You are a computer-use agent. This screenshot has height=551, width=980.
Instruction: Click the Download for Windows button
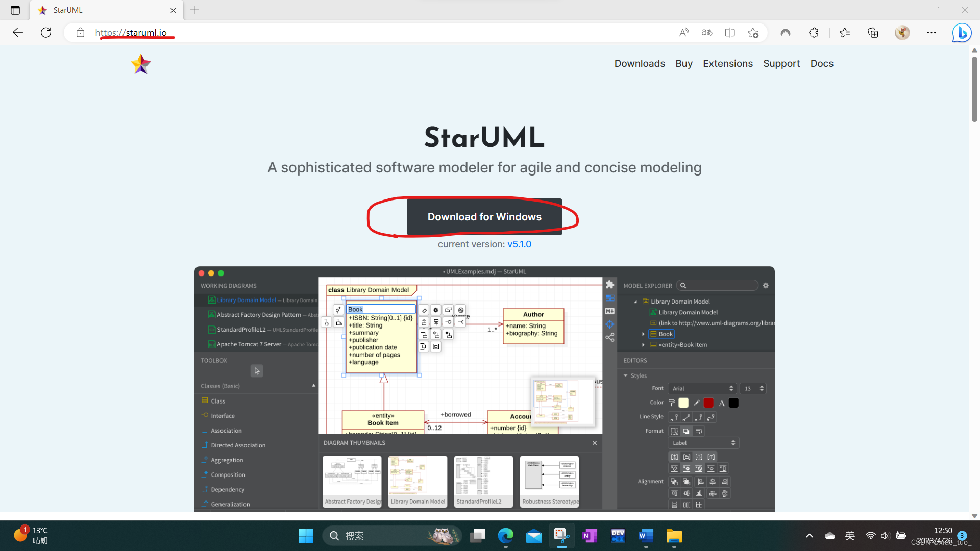(484, 216)
